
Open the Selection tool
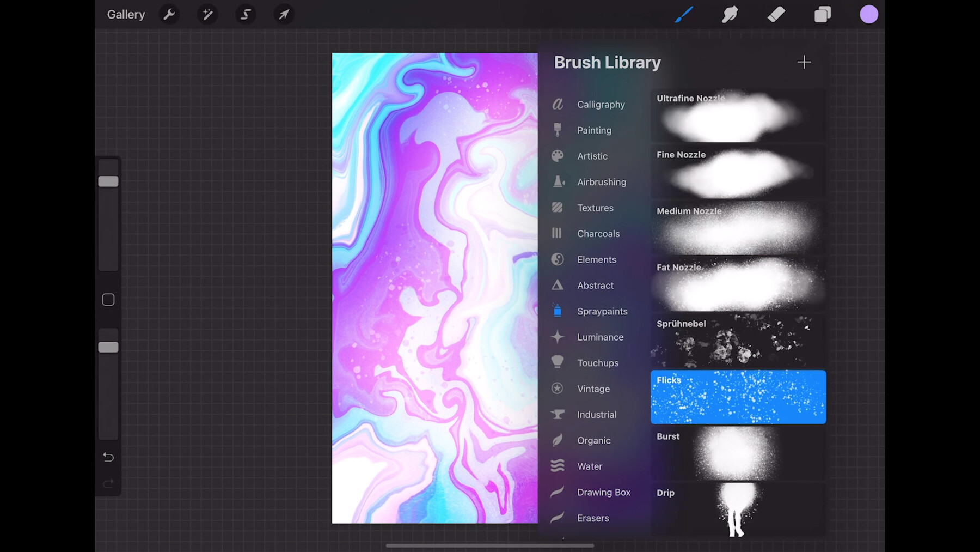point(246,15)
